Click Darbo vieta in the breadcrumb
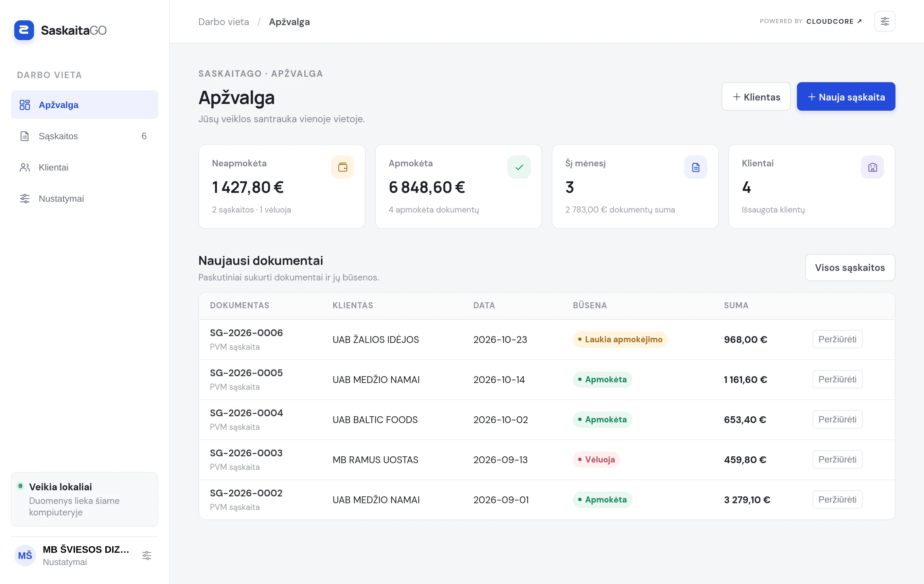The width and height of the screenshot is (924, 584). 224,22
